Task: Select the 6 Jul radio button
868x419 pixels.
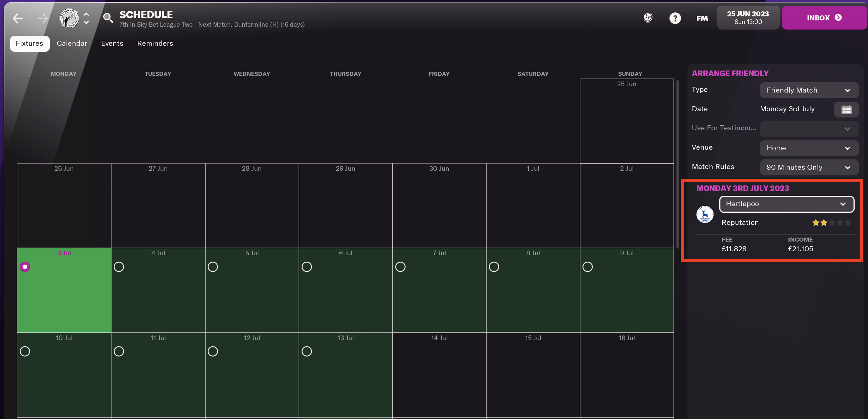Action: click(x=307, y=267)
